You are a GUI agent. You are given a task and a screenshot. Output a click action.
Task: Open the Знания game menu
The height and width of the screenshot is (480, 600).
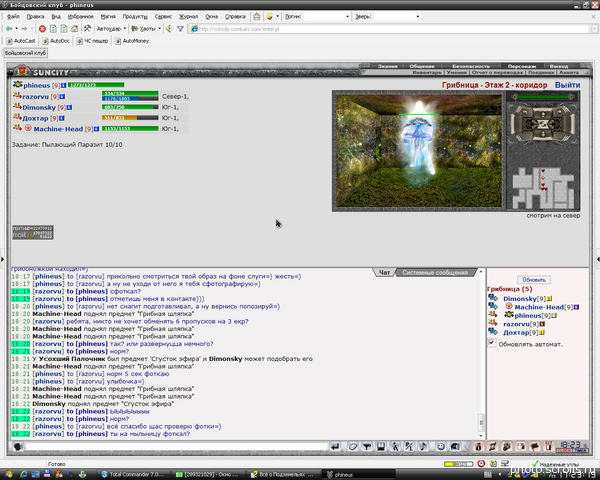click(387, 66)
